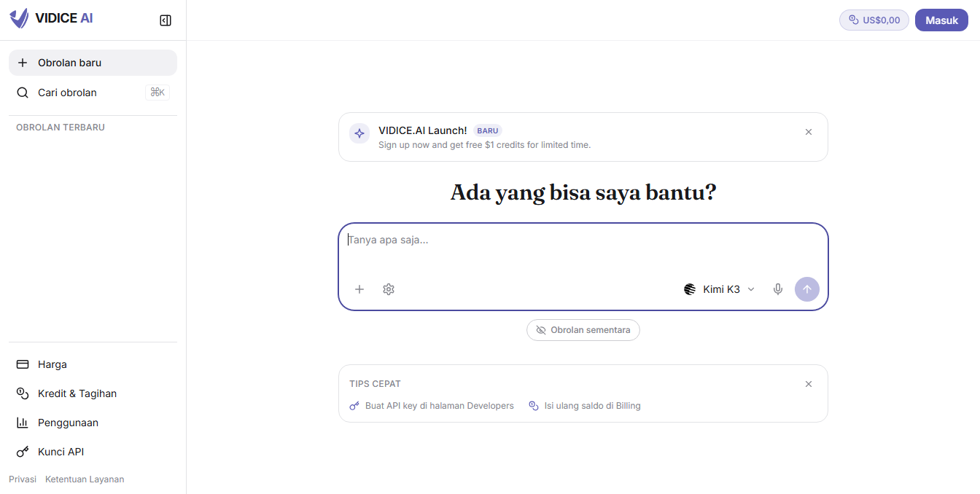The image size is (980, 494).
Task: Click the sparkle icon in launch banner
Action: pyautogui.click(x=359, y=133)
